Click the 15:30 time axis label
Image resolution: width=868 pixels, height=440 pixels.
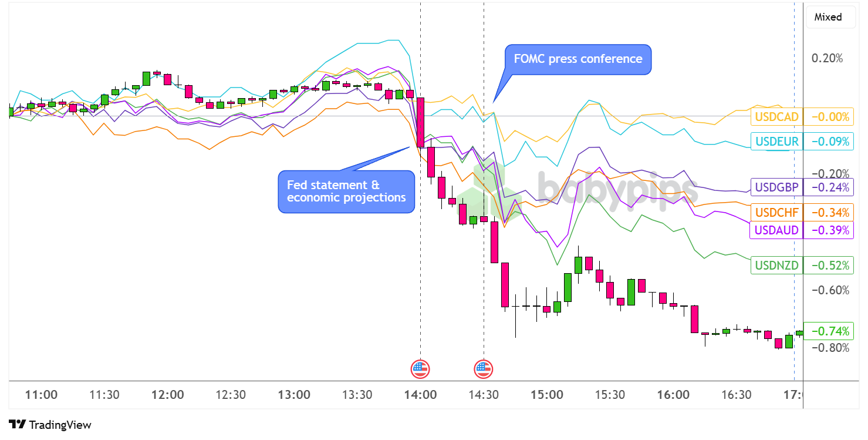610,394
